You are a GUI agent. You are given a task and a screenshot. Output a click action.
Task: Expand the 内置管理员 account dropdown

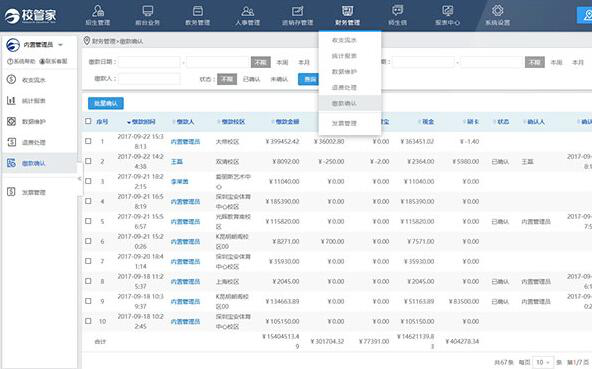[60, 45]
